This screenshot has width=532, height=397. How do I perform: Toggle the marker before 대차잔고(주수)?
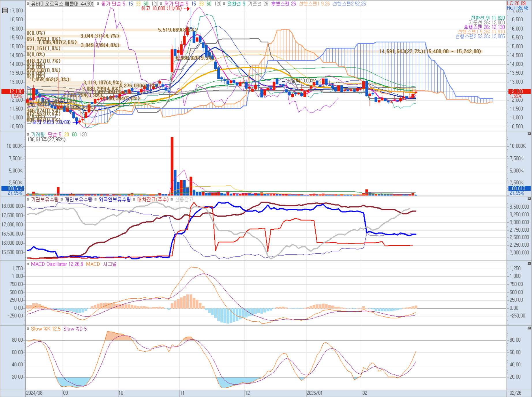134,199
